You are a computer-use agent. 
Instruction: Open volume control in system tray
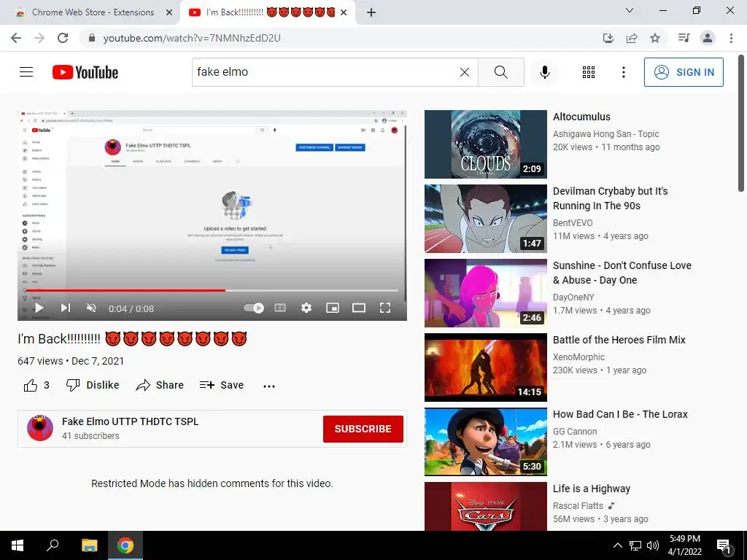coord(653,545)
